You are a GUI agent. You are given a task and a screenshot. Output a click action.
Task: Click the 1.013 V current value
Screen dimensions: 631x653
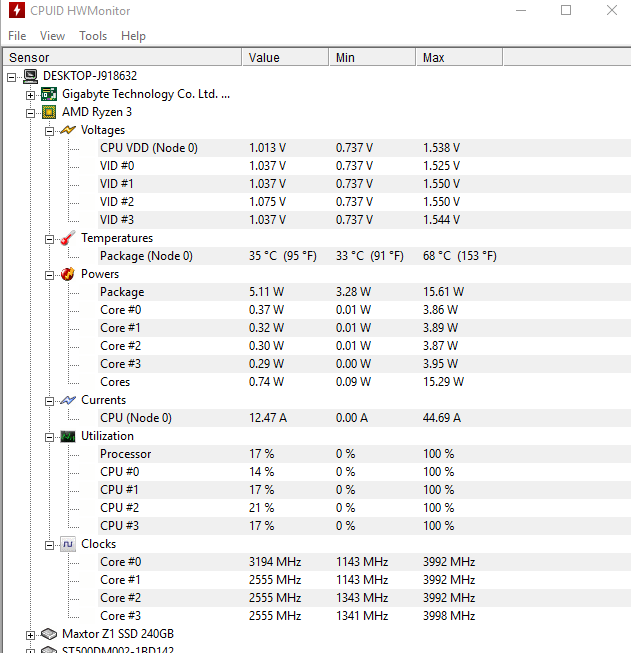[267, 148]
